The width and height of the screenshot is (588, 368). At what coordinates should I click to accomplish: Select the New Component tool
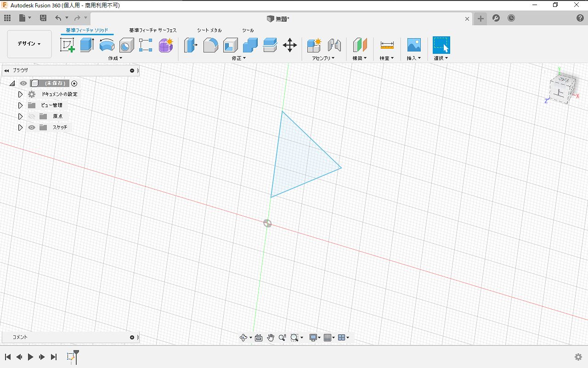point(314,45)
